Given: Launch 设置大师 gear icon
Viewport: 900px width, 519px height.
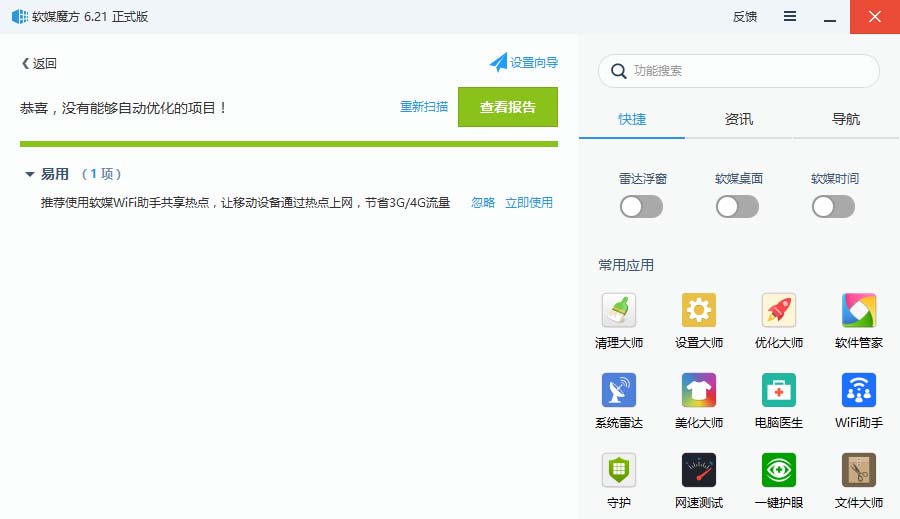Looking at the screenshot, I should click(x=699, y=311).
